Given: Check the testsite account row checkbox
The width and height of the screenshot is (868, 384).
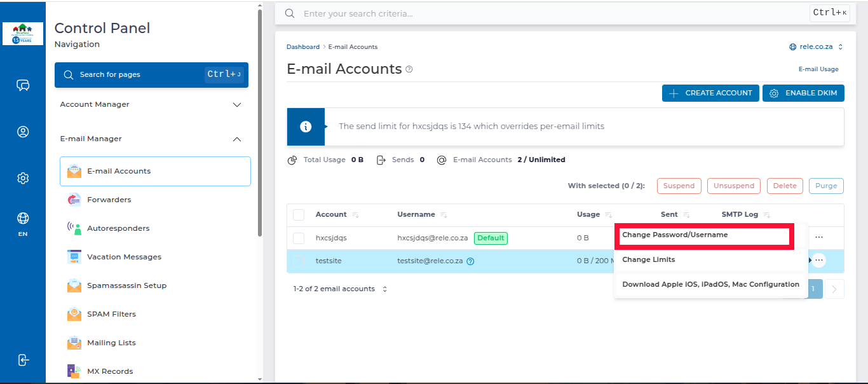Looking at the screenshot, I should 299,261.
